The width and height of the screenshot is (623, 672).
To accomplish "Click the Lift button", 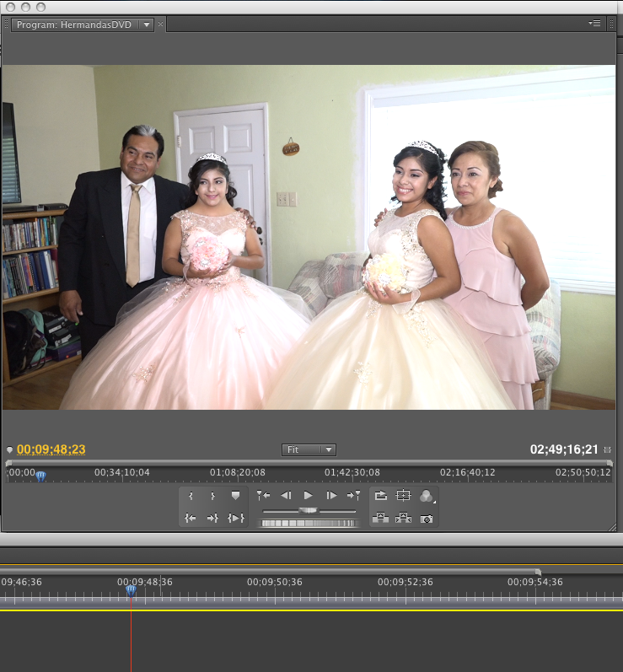I will point(381,518).
